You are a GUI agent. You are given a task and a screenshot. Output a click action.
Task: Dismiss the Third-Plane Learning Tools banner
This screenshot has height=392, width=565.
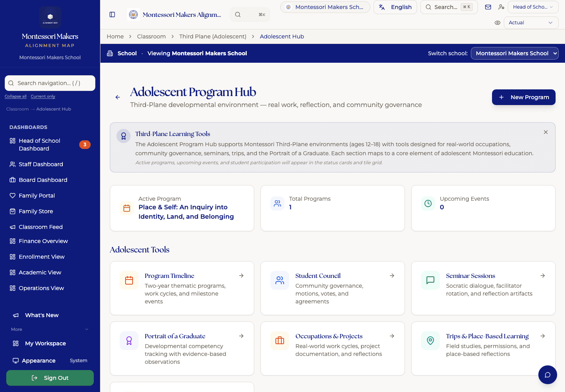click(x=546, y=132)
